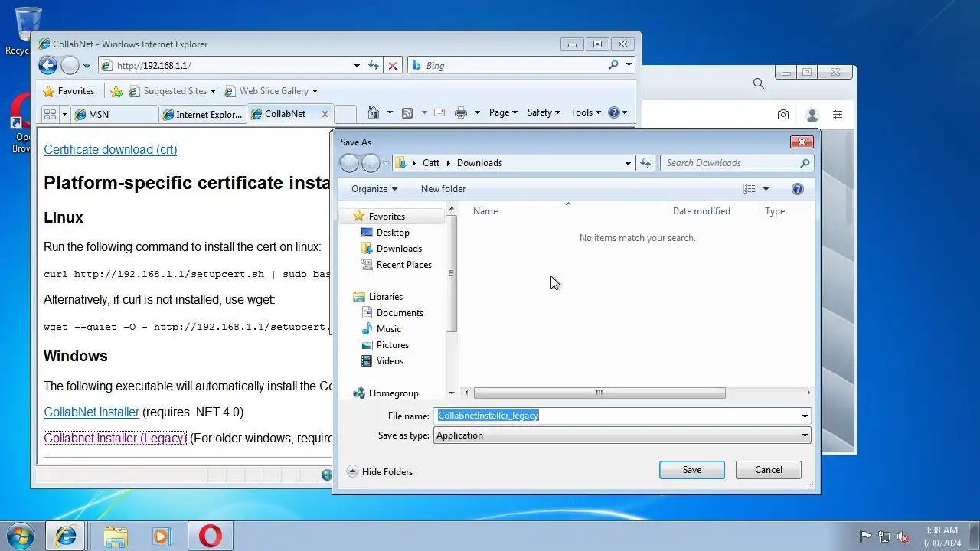This screenshot has width=980, height=551.
Task: Switch to the MSN tab
Action: [x=114, y=114]
